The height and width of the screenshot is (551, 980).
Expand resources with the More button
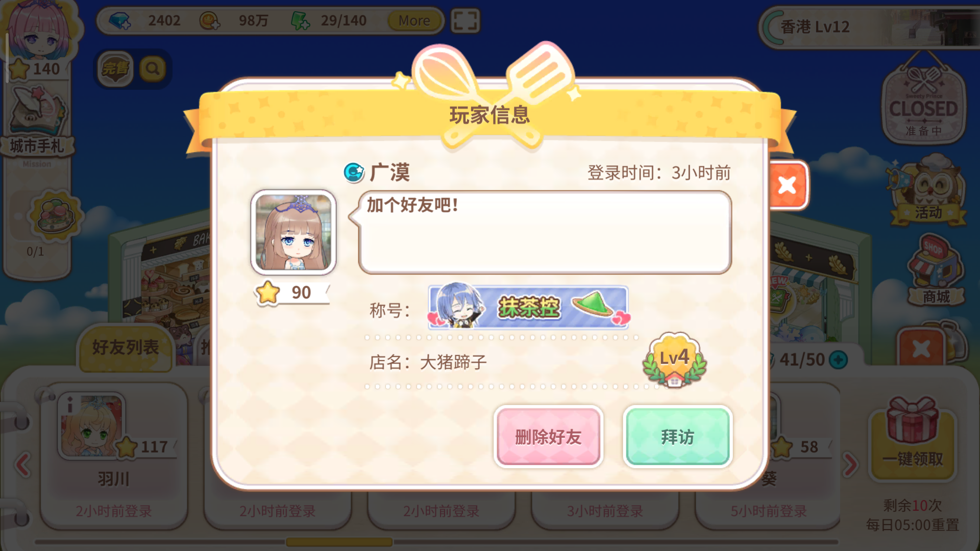pyautogui.click(x=414, y=20)
